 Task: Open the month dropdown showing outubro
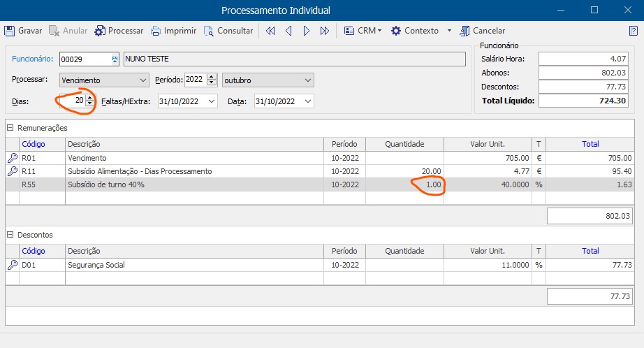coord(308,80)
